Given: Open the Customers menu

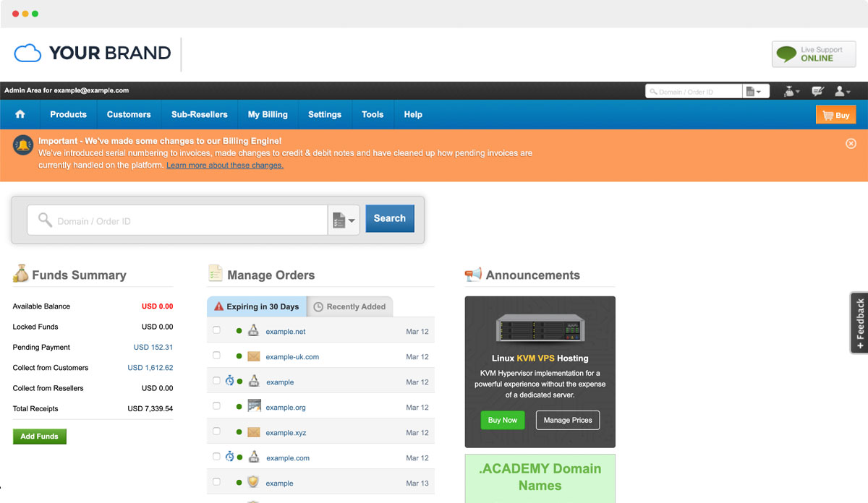Looking at the screenshot, I should [x=129, y=114].
